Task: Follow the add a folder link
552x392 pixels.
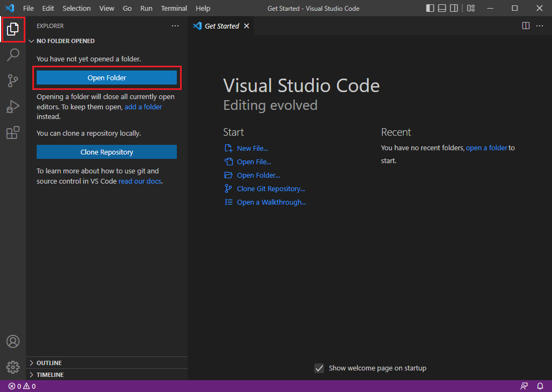Action: tap(143, 107)
